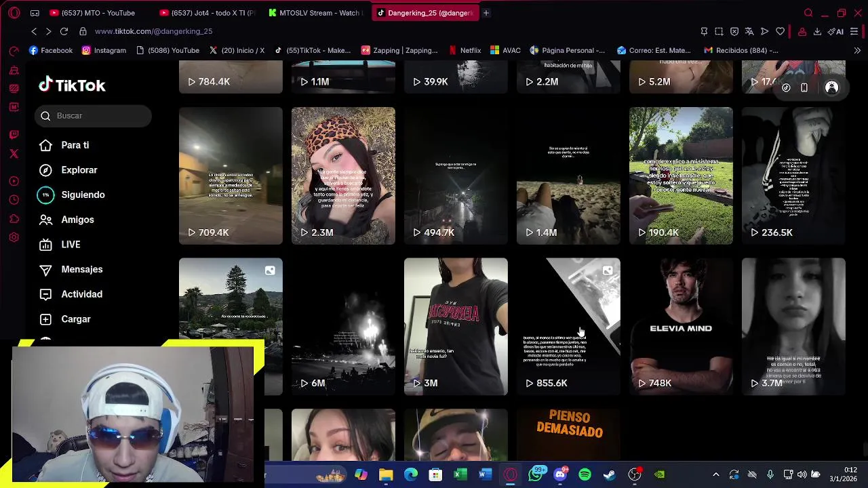Open the Zapping bookmark
Image resolution: width=868 pixels, height=488 pixels.
point(399,50)
